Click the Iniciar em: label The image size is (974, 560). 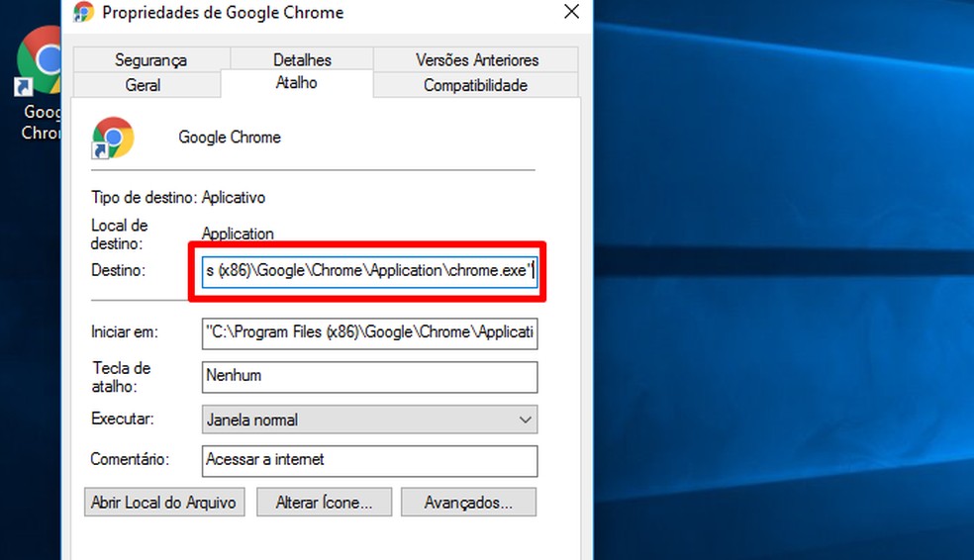click(125, 332)
